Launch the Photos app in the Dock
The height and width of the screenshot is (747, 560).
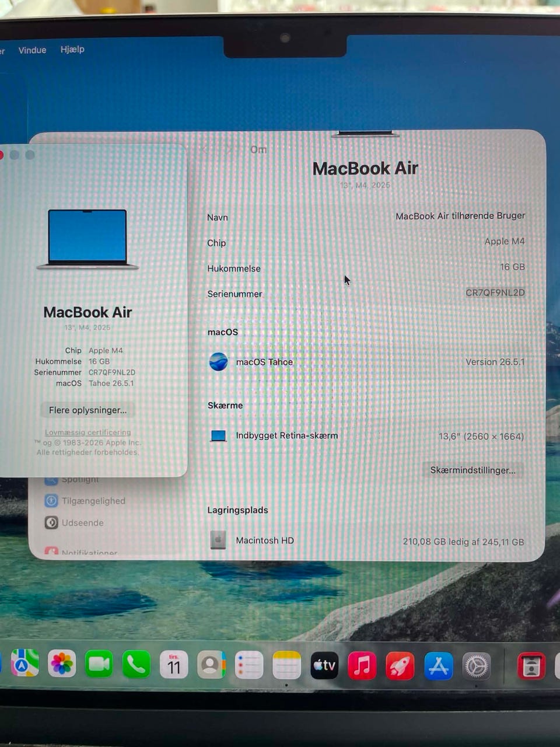click(x=62, y=664)
